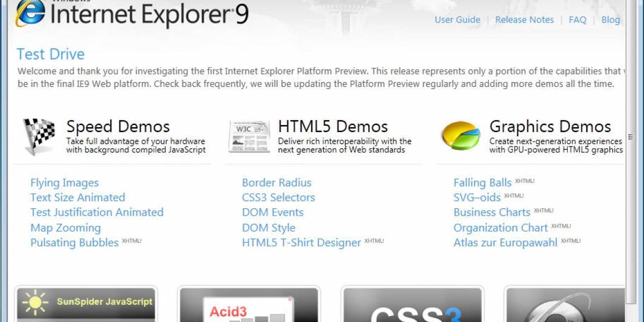Open the Release Notes link
Screen dimensions: 644x322
pos(524,20)
